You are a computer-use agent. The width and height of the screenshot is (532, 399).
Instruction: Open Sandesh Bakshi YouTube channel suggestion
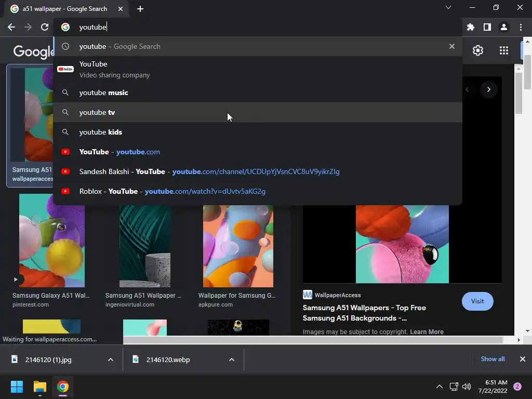click(258, 171)
